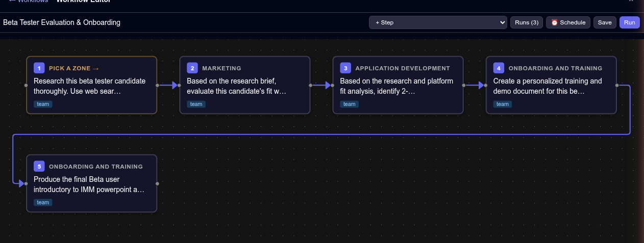Viewport: 644px width, 243px height.
Task: Save the workflow
Action: 605,22
